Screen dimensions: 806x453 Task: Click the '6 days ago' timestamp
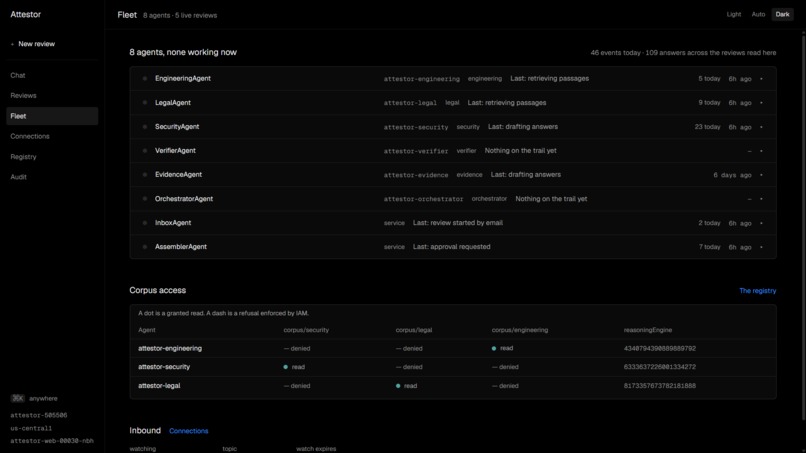tap(732, 175)
